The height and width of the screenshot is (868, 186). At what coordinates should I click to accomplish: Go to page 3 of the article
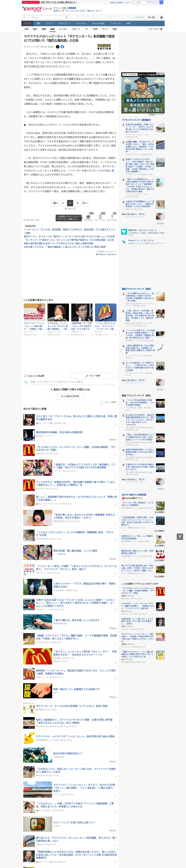(77, 203)
